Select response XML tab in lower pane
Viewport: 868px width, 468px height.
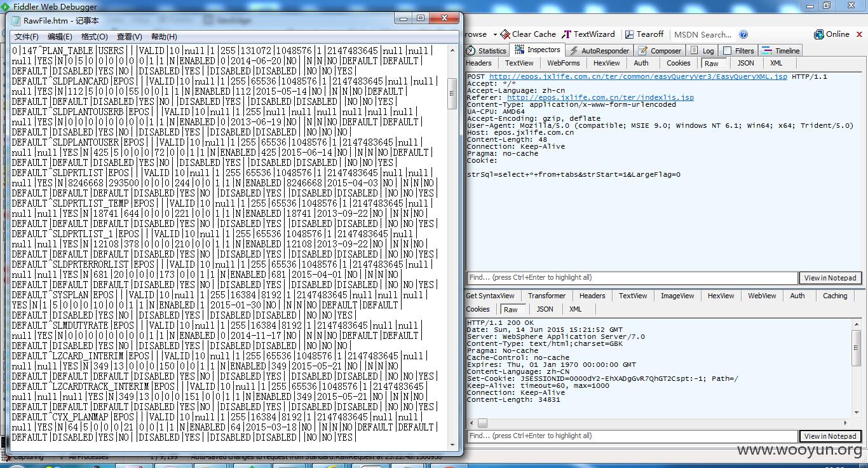575,309
